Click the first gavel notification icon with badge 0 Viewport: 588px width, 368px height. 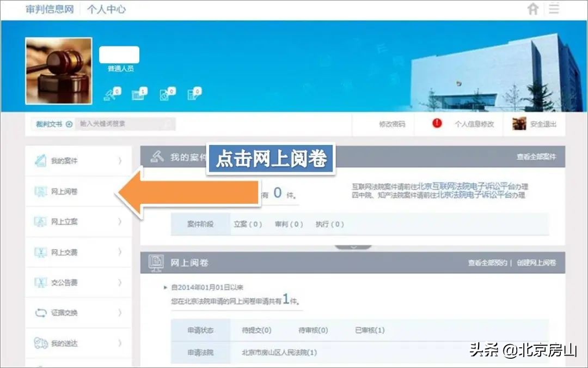click(111, 94)
